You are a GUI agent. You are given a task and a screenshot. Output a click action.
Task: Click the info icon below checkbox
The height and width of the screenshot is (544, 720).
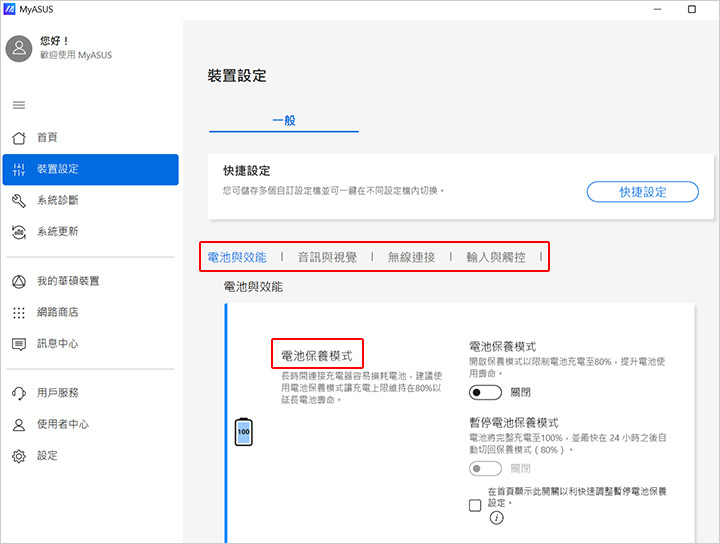(x=496, y=518)
